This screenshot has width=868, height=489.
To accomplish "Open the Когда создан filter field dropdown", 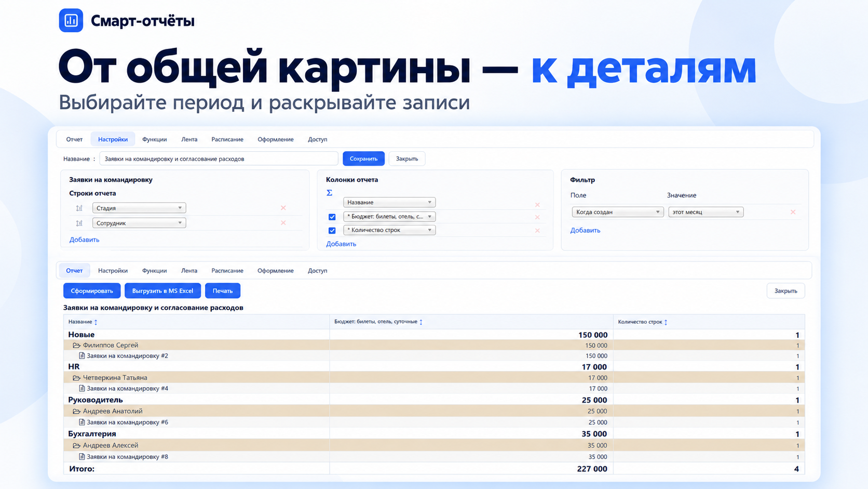I will [x=617, y=212].
